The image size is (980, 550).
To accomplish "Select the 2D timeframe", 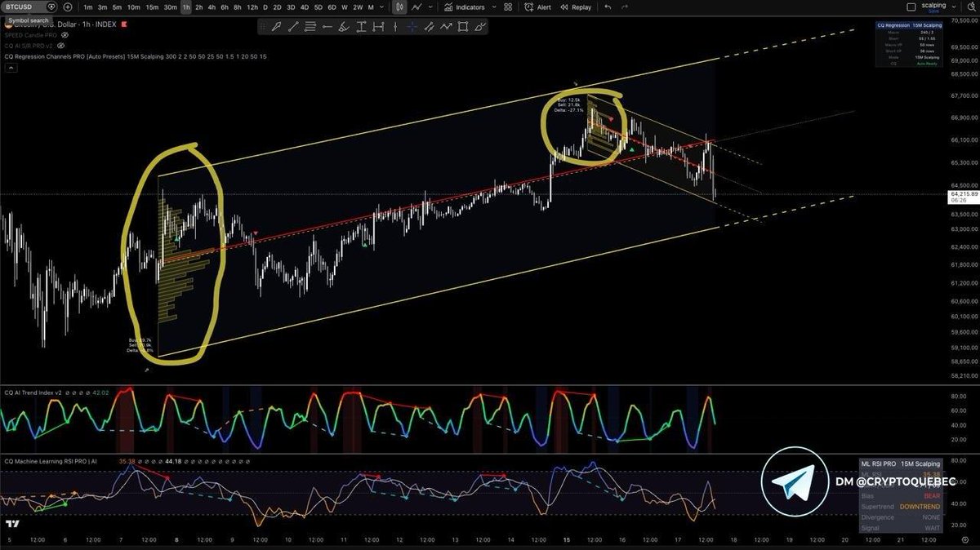I will click(x=278, y=7).
